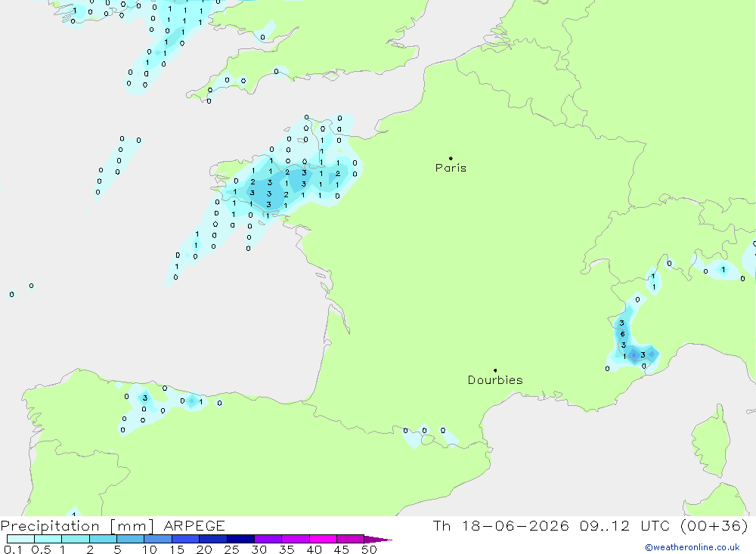
Task: Click the forecast date 'Th 18-06-2026'
Action: [x=500, y=525]
